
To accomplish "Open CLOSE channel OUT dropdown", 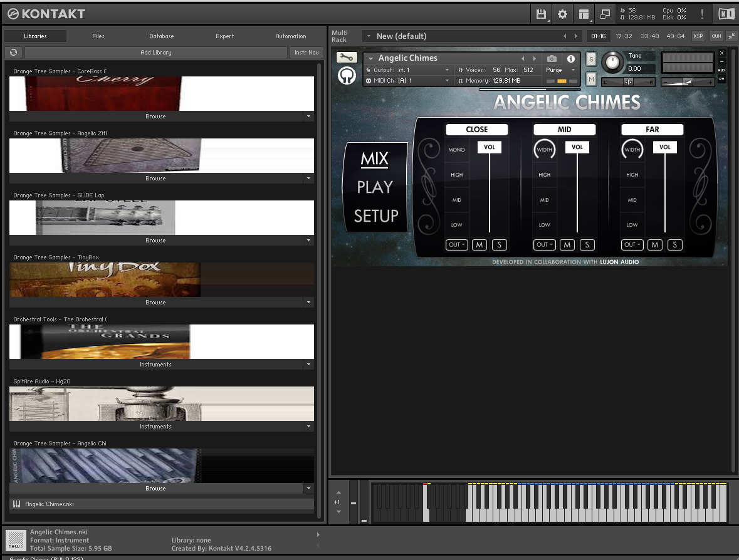I will coord(457,245).
